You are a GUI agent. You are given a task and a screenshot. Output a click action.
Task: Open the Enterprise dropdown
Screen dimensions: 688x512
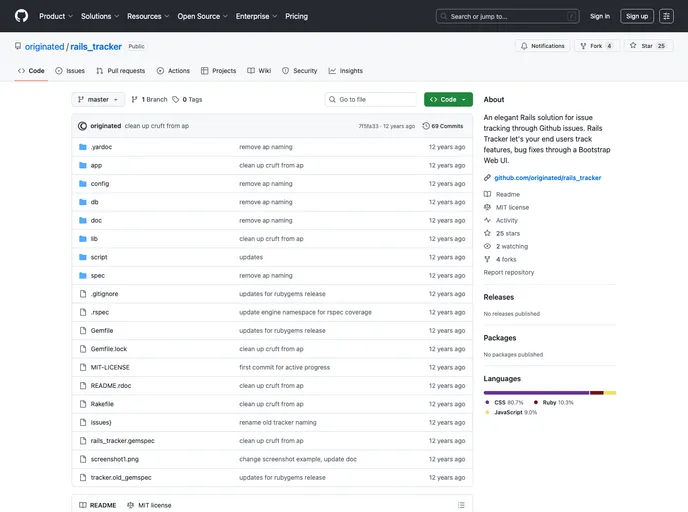256,16
